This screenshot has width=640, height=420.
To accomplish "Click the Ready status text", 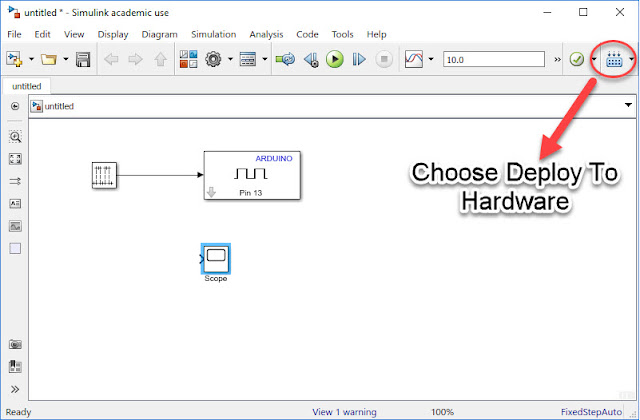I will pos(18,412).
